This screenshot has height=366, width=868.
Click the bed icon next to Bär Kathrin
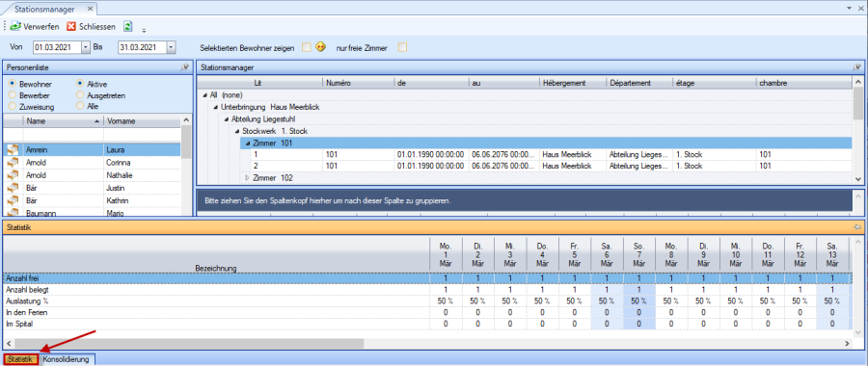point(12,201)
